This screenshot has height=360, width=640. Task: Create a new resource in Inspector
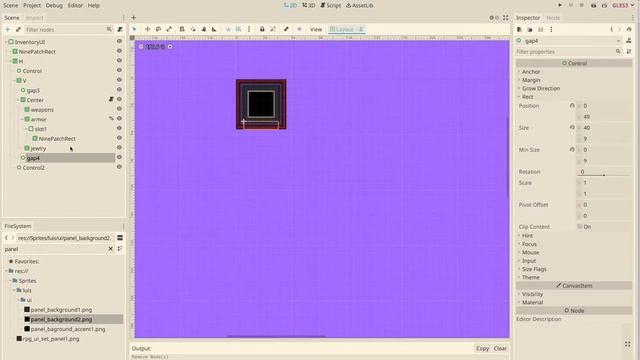[519, 29]
